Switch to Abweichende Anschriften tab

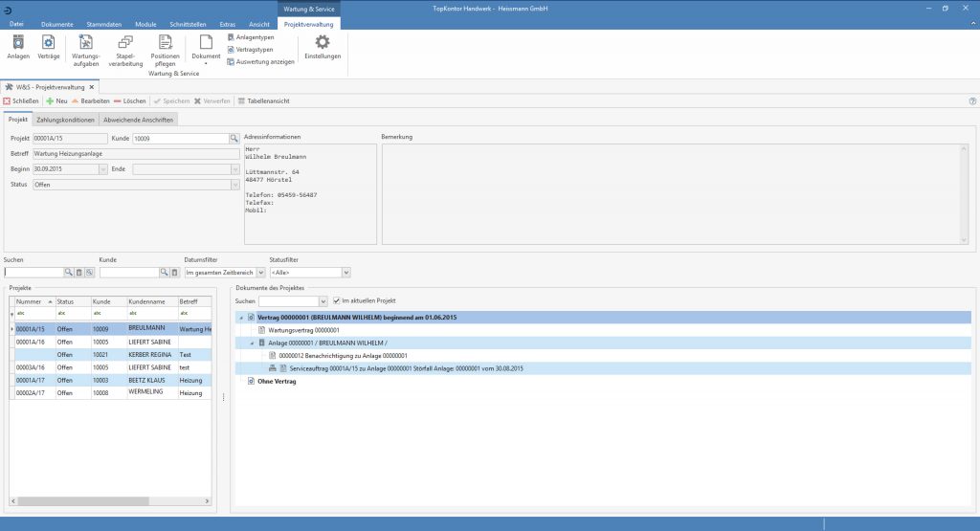[138, 120]
